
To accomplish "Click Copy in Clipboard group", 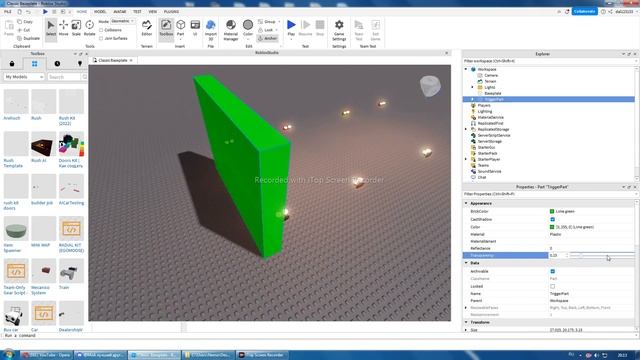I will click(x=25, y=22).
